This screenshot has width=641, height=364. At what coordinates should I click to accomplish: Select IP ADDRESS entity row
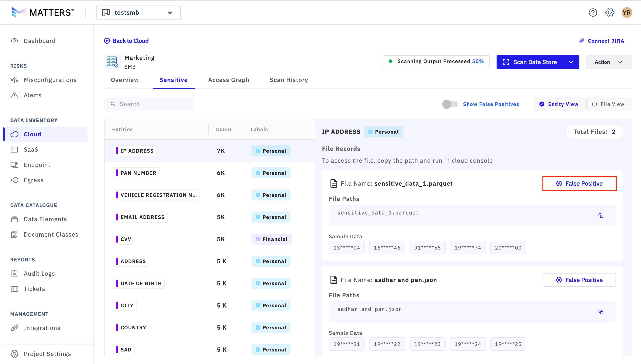tap(209, 151)
